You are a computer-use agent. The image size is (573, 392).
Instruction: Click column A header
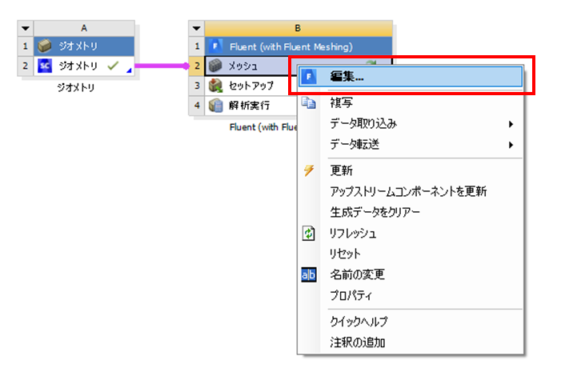tap(84, 28)
